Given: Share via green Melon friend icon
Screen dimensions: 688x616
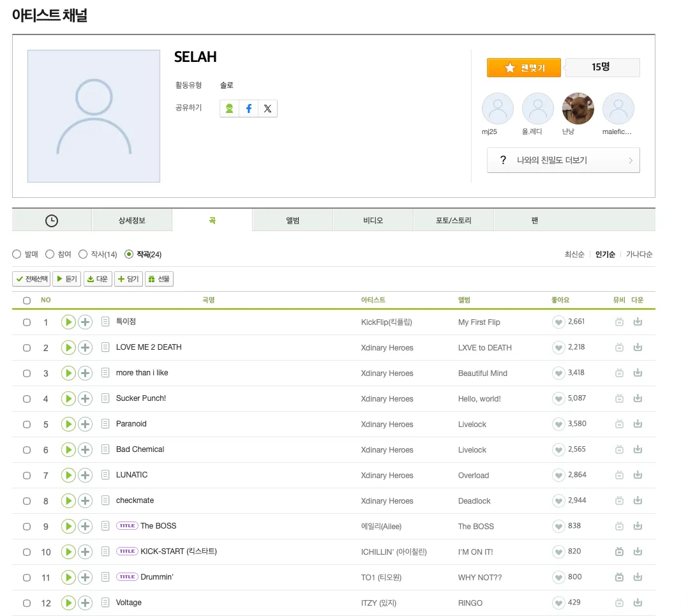Looking at the screenshot, I should 230,109.
